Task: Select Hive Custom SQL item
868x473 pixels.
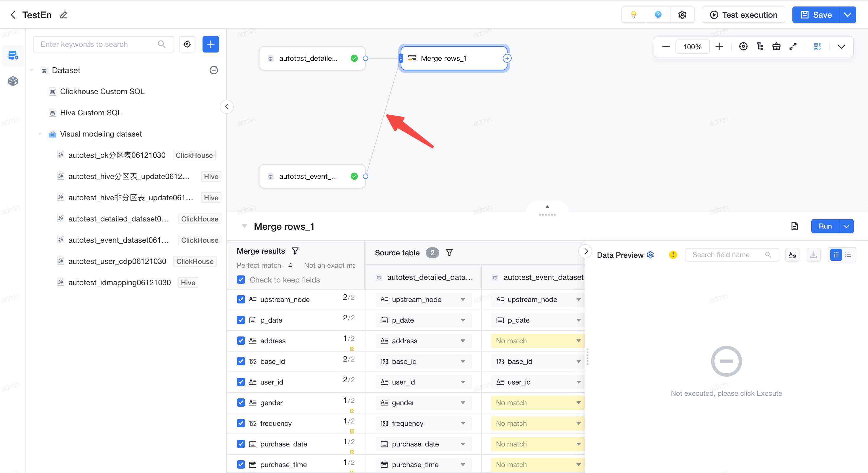Action: (x=91, y=112)
